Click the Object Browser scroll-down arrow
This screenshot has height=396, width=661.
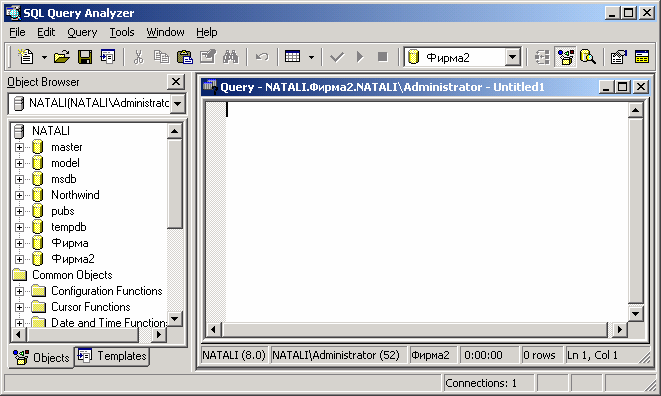[x=175, y=318]
